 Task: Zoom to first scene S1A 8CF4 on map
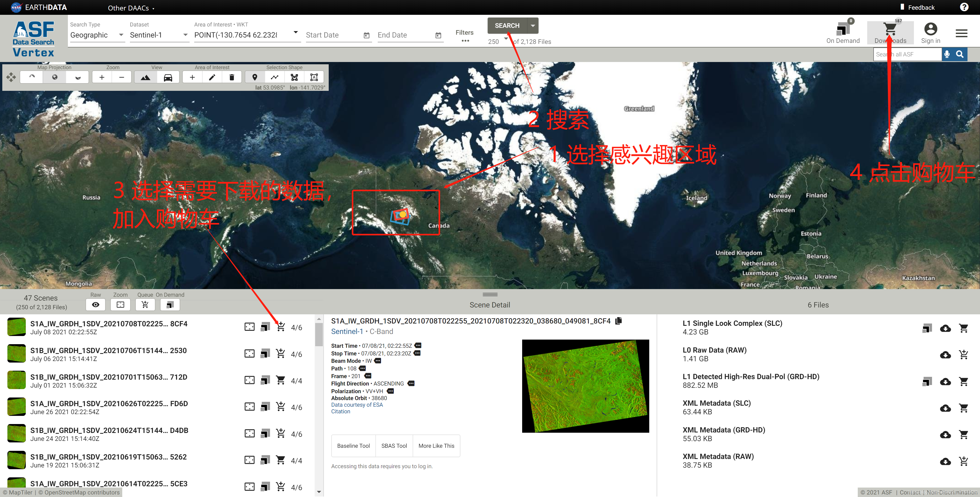point(249,327)
